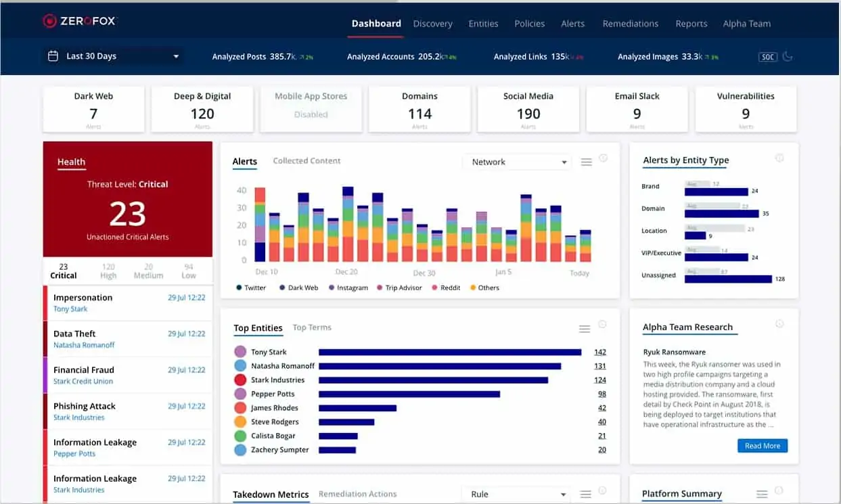Screen dimensions: 841x504
Task: Open the Alerts chart hamburger menu
Action: point(587,162)
